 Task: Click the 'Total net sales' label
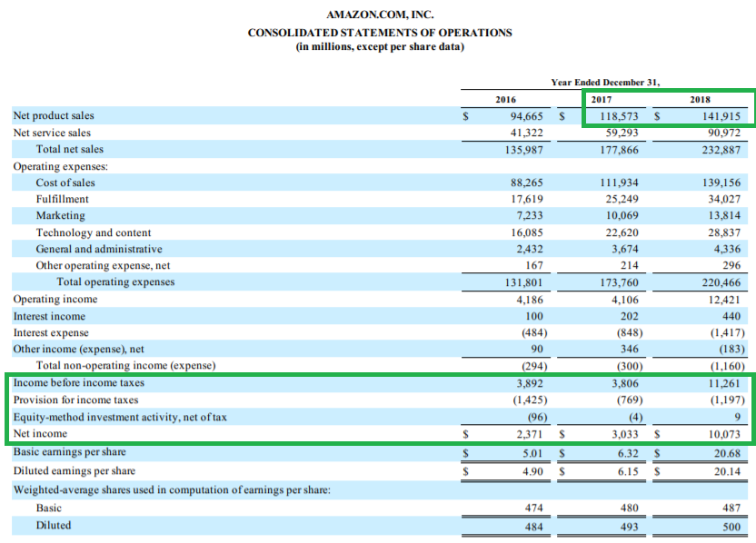[x=69, y=149]
